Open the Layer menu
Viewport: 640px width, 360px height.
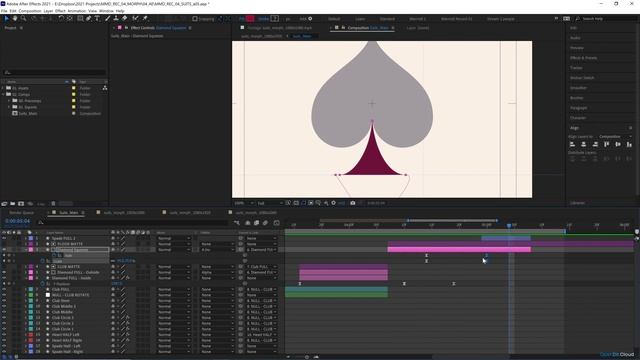coord(48,11)
